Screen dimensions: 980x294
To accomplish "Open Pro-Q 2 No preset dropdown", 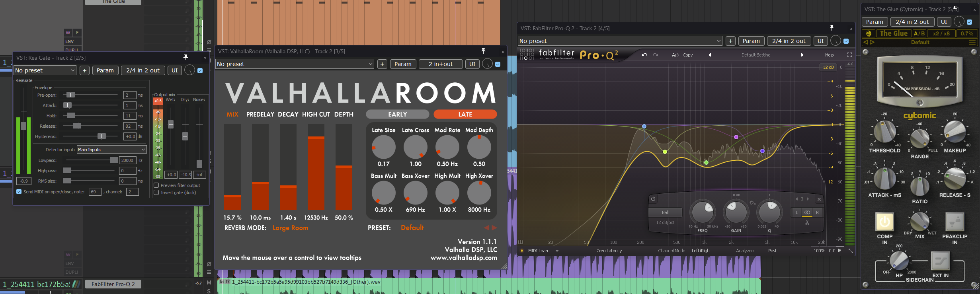I will 620,41.
